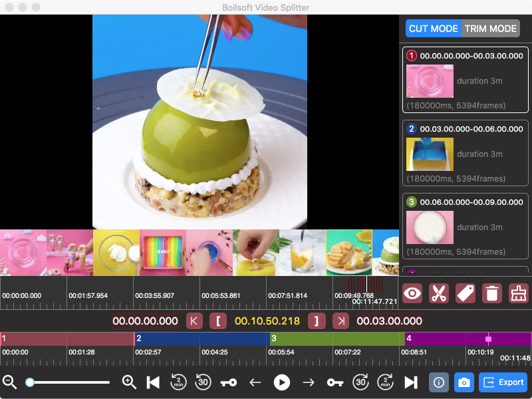
Task: Click the yellow bowl filmstrip thumbnail
Action: point(116,253)
